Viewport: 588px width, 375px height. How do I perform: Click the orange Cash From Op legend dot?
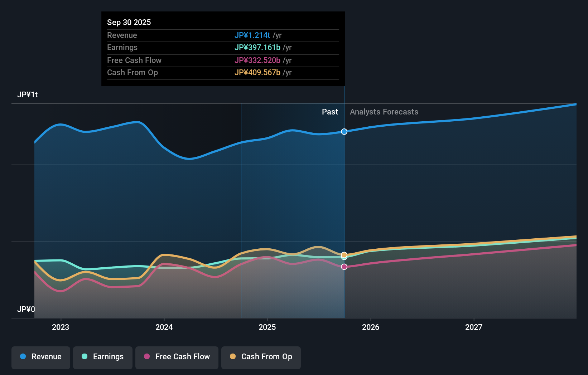[x=232, y=357]
